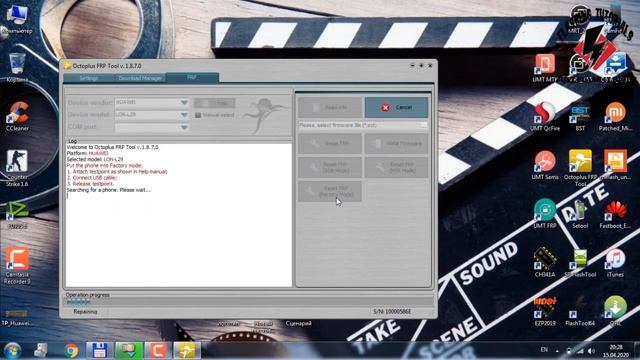The image size is (640, 360).
Task: Open the Windows Start menu
Action: coord(12,350)
